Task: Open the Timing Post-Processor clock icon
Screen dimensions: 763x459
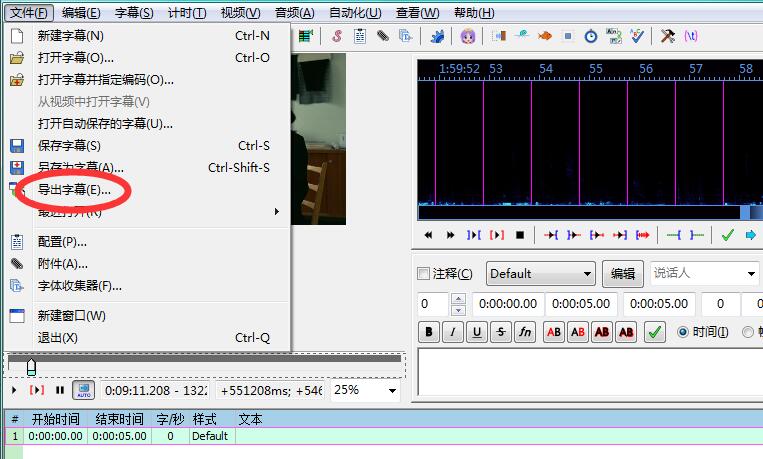Action: pyautogui.click(x=591, y=36)
